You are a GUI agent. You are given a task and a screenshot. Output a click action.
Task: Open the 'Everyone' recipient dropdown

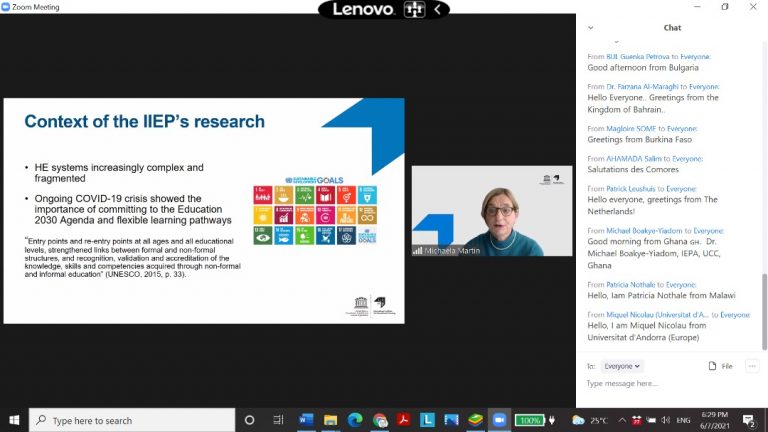pos(623,366)
